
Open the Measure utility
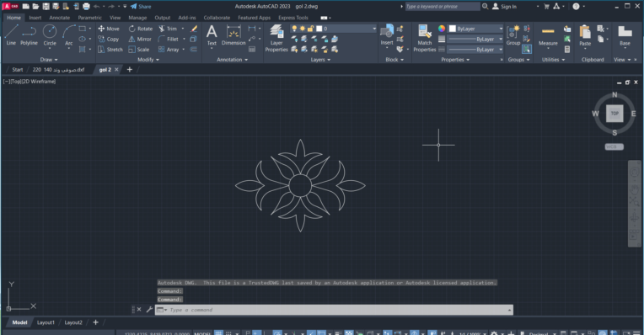(548, 35)
